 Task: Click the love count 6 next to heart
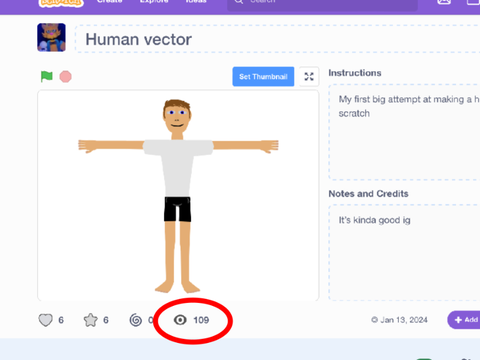pos(61,320)
